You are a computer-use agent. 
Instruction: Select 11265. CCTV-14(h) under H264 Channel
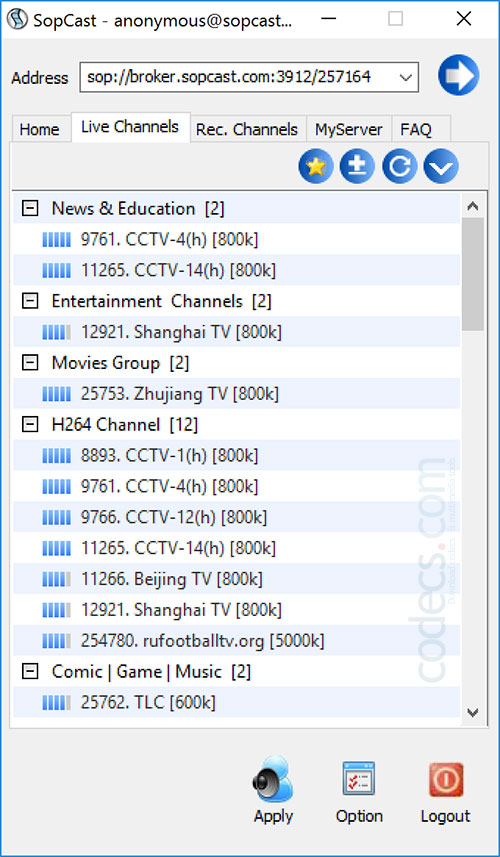point(178,548)
